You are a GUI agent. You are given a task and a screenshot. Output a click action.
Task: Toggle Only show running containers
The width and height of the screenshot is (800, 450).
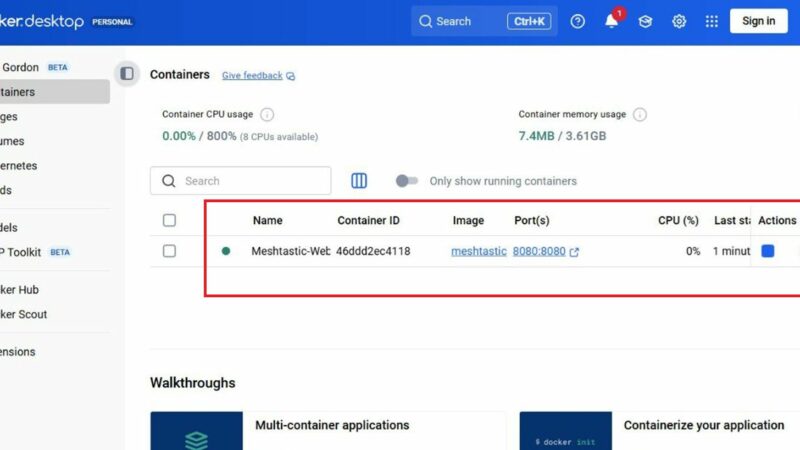407,181
